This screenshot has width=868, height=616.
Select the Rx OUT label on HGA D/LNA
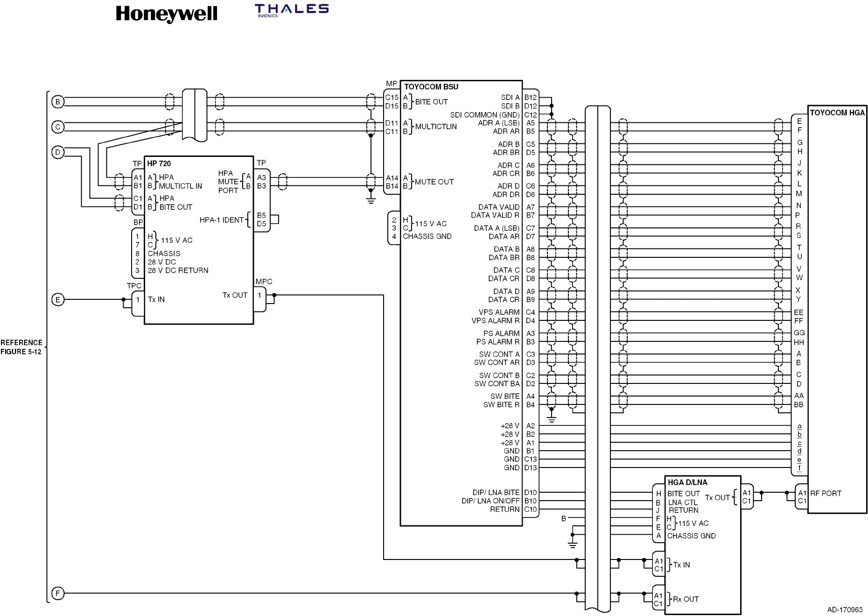pos(686,599)
